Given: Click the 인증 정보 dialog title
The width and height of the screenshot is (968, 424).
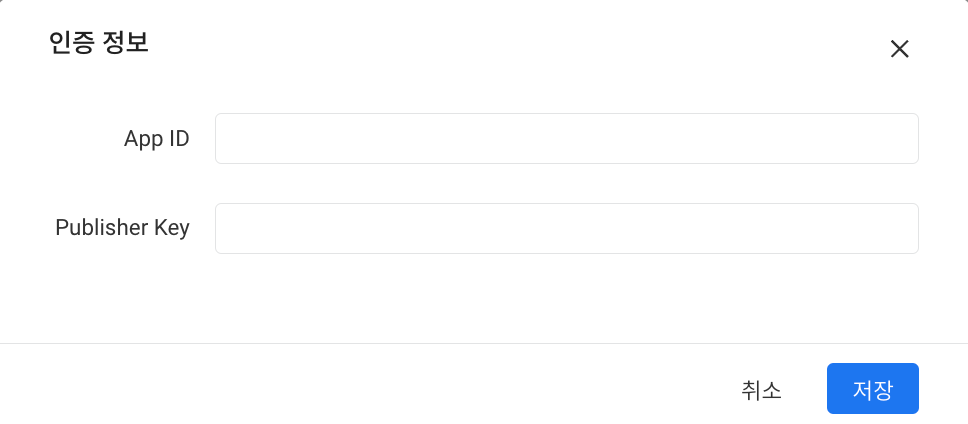Looking at the screenshot, I should click(99, 44).
